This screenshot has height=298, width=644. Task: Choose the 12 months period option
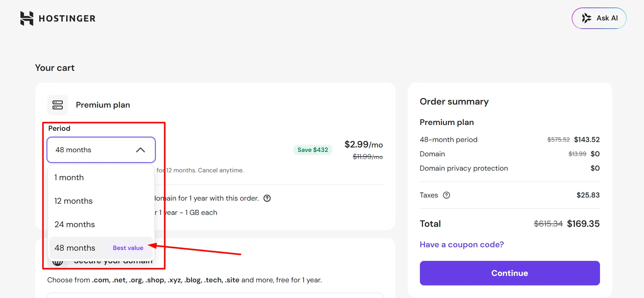[101, 201]
